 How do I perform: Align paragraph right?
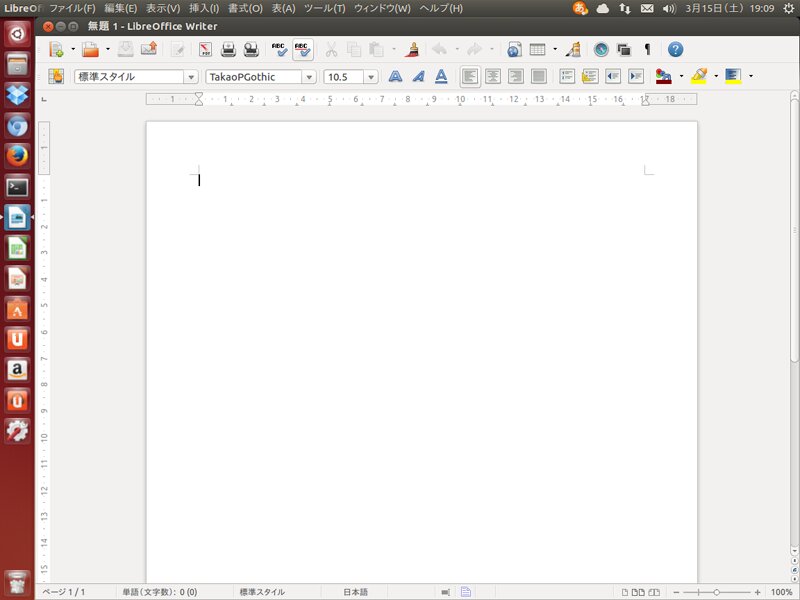click(516, 77)
